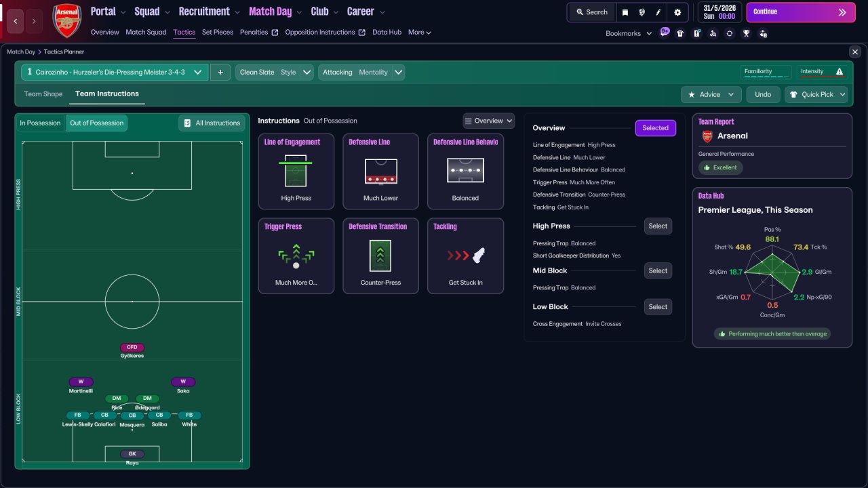This screenshot has height=488, width=868.
Task: Click the shirt shortcut icon
Action: [x=680, y=33]
